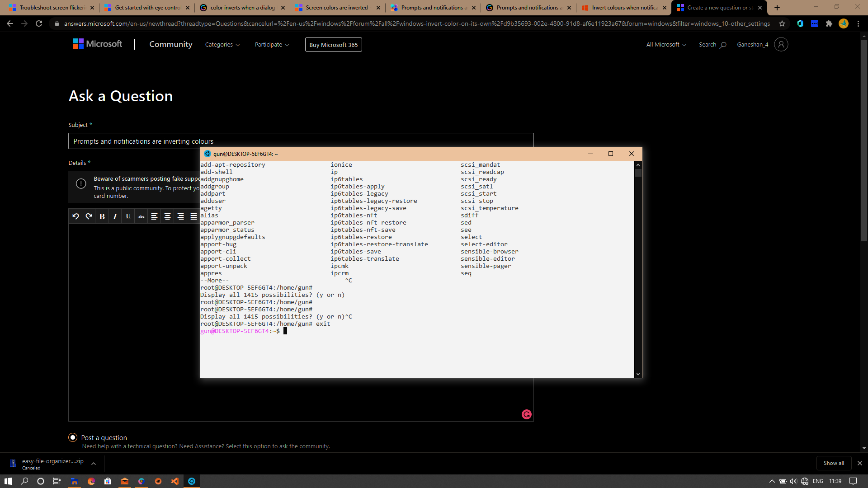868x488 pixels.
Task: Bookmark this page with the star icon
Action: 782,23
